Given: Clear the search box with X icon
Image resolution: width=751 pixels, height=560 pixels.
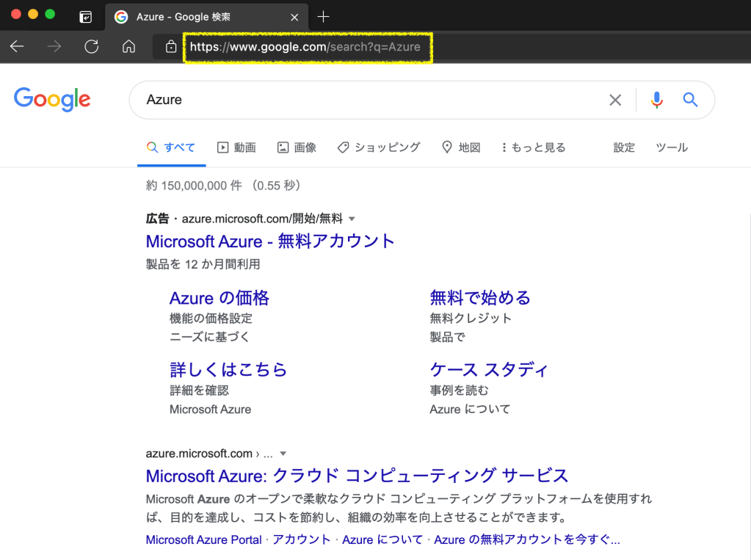Looking at the screenshot, I should pos(615,100).
